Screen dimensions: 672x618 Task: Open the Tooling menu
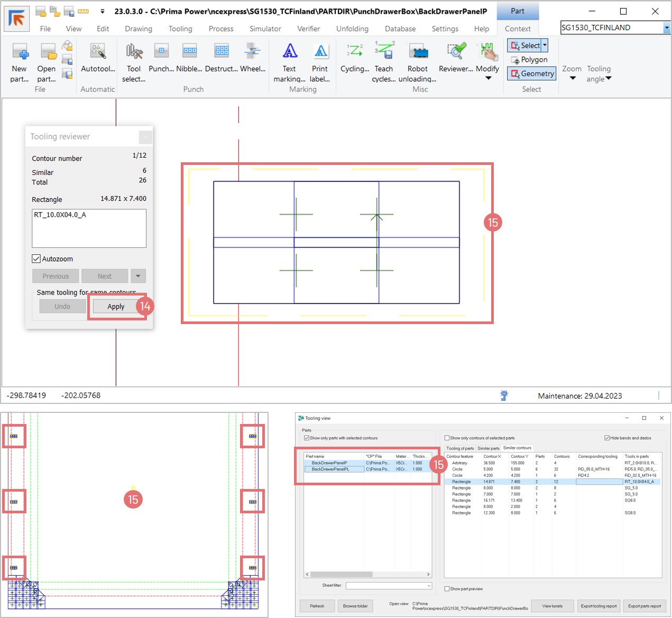[x=180, y=29]
